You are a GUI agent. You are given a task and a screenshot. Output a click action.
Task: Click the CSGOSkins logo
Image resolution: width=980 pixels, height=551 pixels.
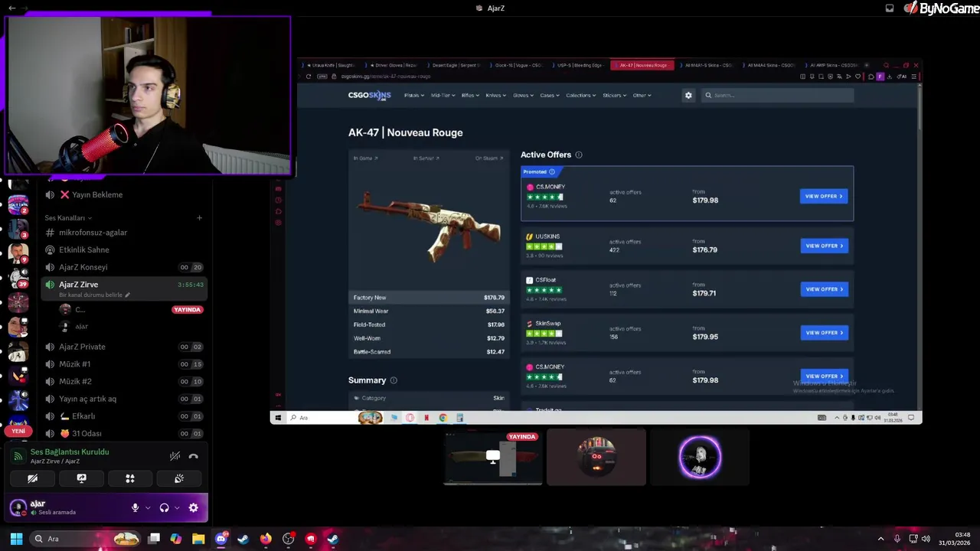(369, 96)
